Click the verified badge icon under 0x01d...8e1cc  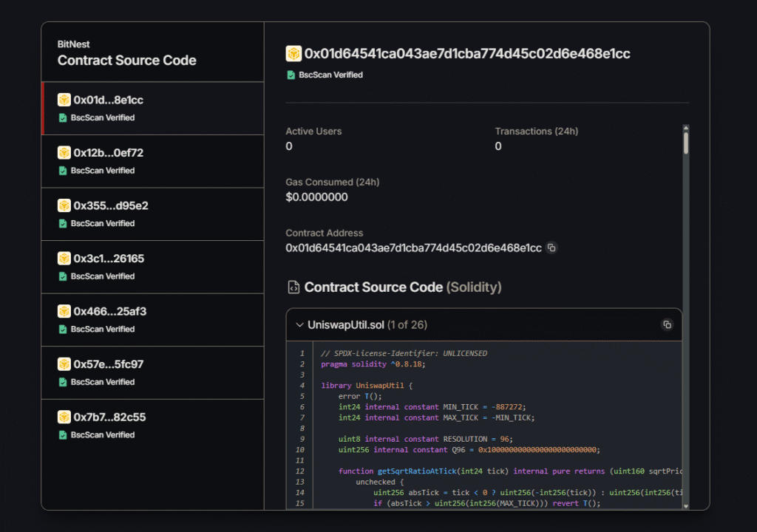63,117
